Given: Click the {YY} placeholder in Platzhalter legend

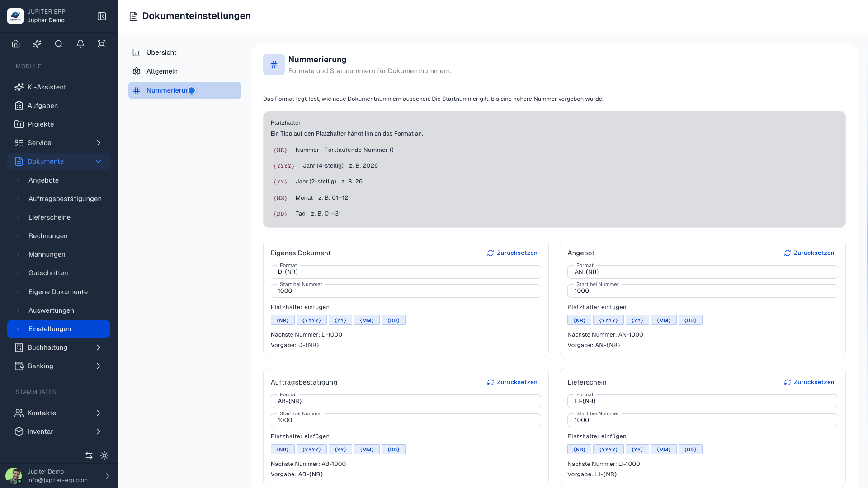Looking at the screenshot, I should coord(280,182).
